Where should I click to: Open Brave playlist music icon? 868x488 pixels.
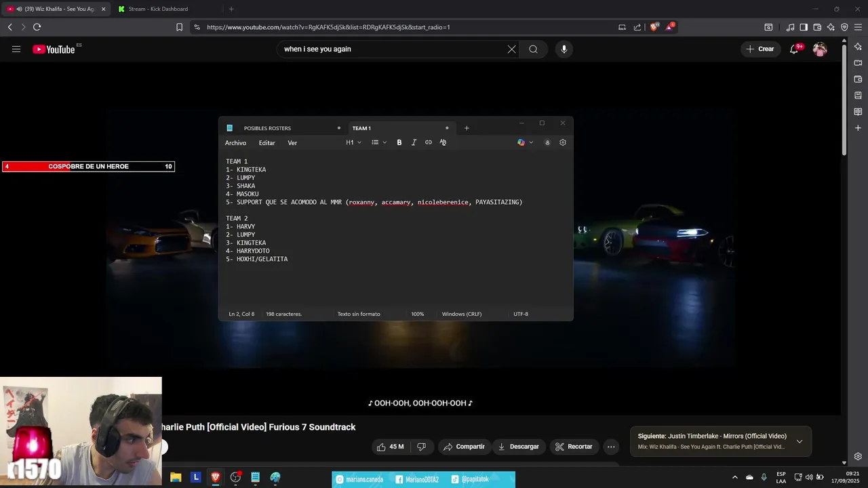[790, 27]
